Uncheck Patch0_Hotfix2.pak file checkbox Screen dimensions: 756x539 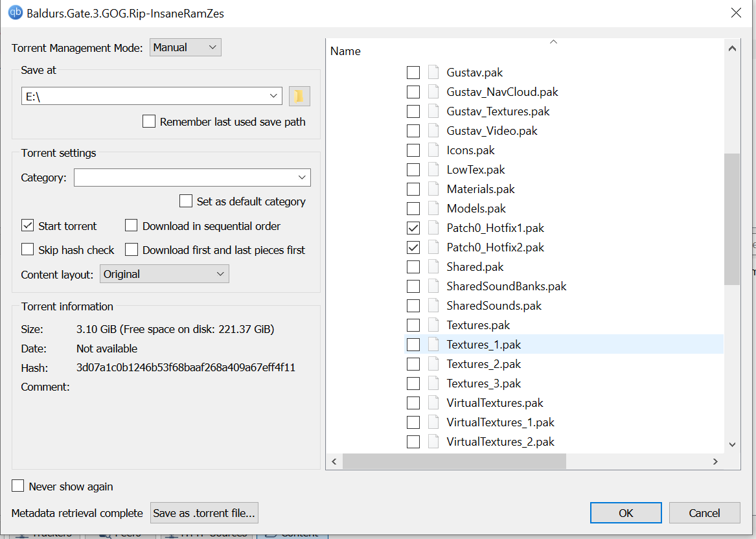413,247
